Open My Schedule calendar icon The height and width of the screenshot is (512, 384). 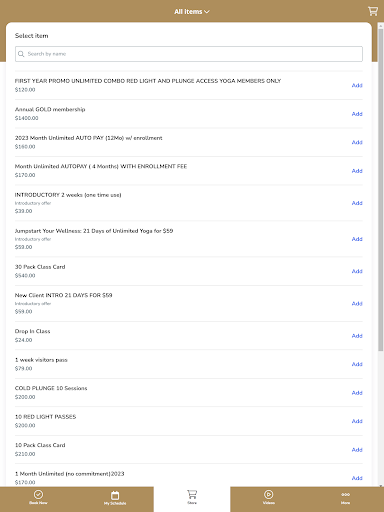pyautogui.click(x=115, y=495)
